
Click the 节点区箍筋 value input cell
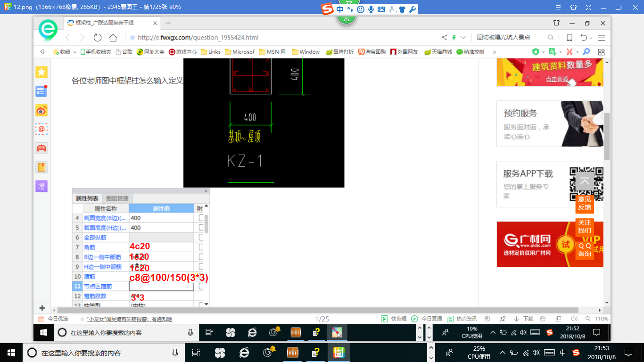tap(161, 286)
